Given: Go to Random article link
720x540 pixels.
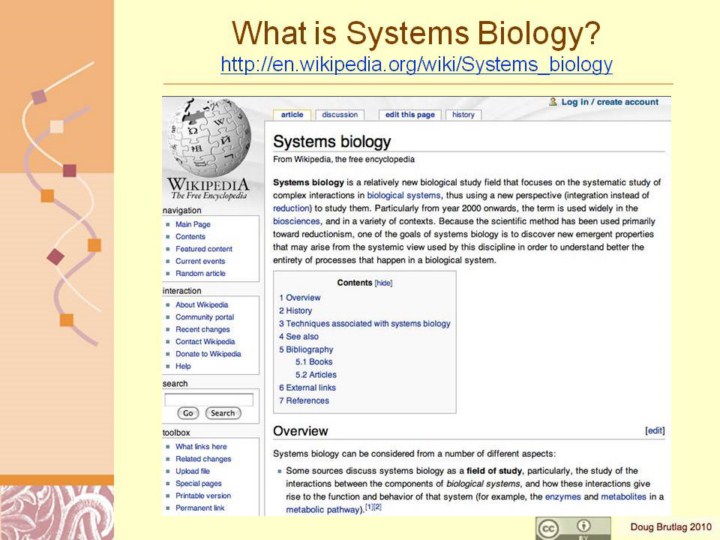Looking at the screenshot, I should (x=200, y=273).
